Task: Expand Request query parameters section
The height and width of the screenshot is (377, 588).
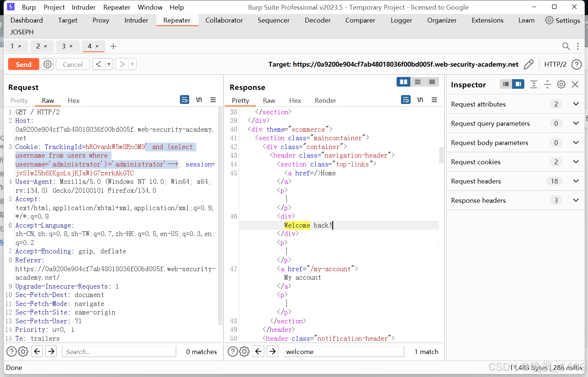Action: (576, 123)
